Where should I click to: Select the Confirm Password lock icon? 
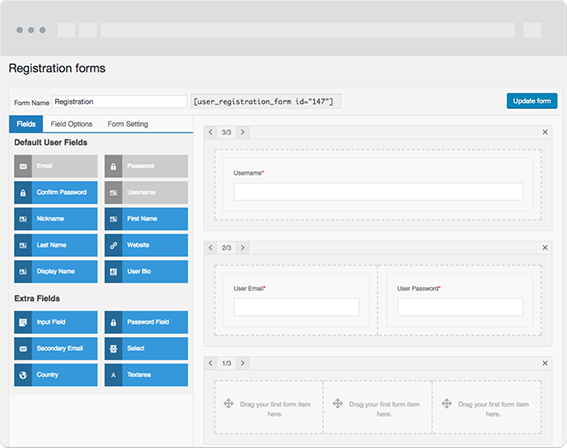pos(23,193)
